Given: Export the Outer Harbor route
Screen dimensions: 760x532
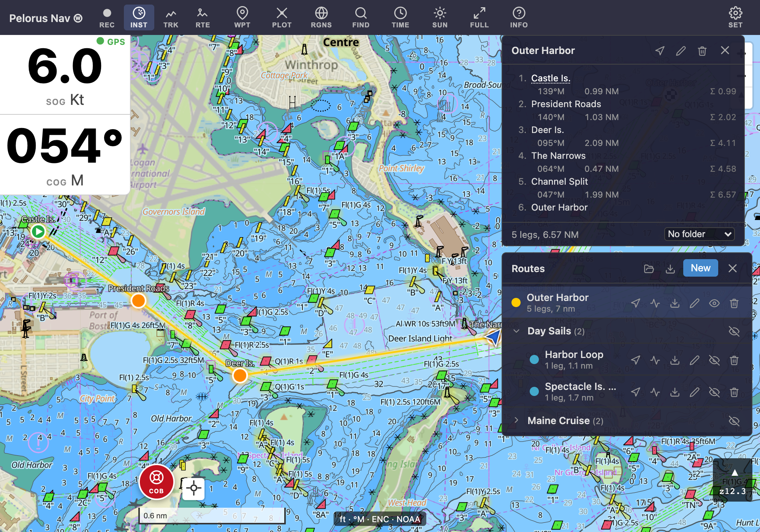Looking at the screenshot, I should pos(675,303).
